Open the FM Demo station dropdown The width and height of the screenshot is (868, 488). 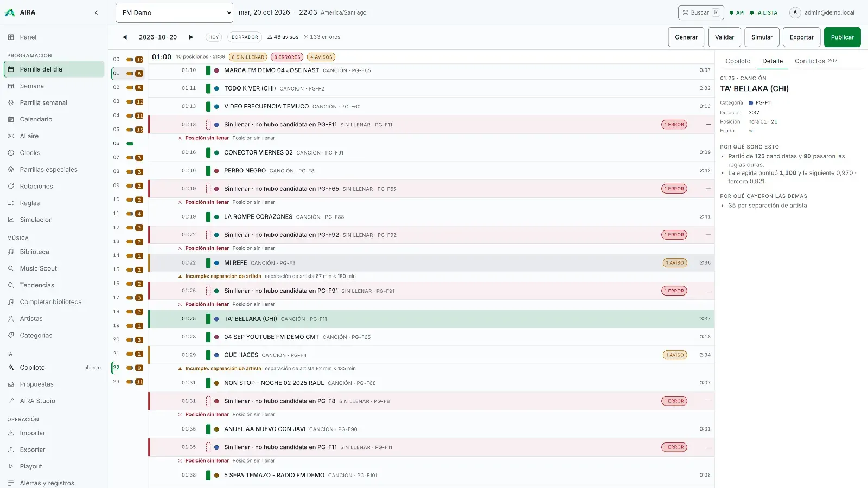[x=174, y=12]
